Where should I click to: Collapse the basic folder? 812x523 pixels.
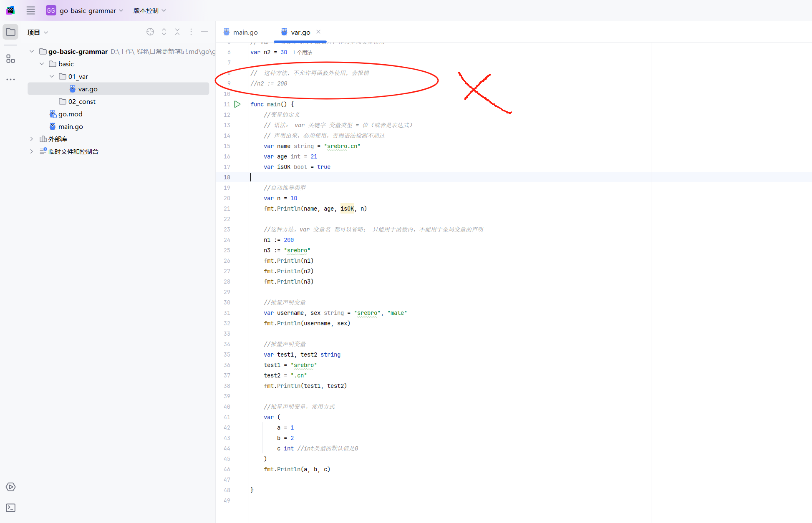[42, 64]
